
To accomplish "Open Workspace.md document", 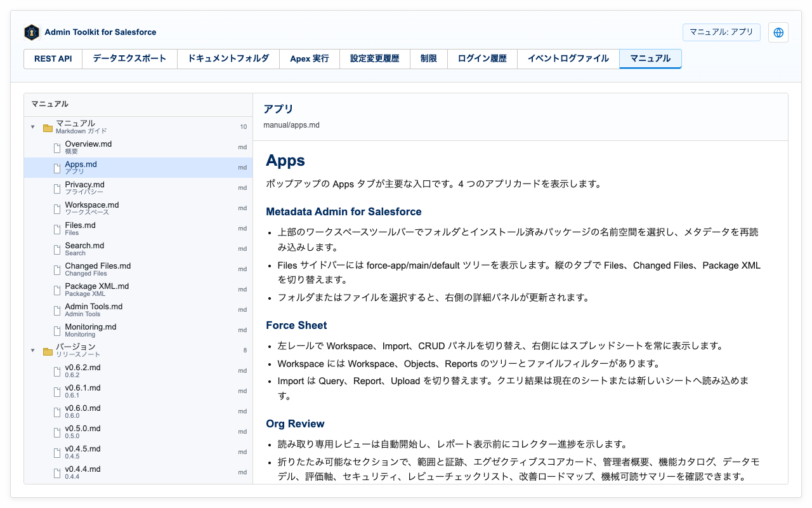I will pyautogui.click(x=138, y=208).
